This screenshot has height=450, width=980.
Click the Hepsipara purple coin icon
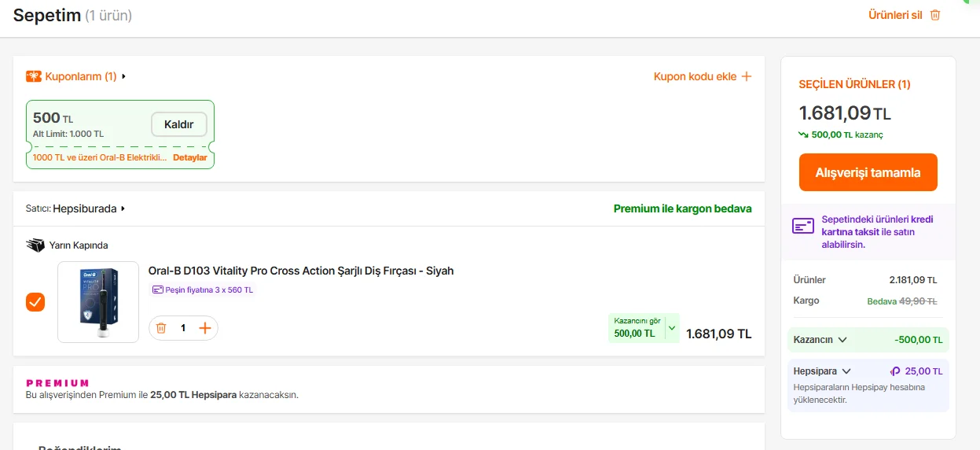[894, 371]
